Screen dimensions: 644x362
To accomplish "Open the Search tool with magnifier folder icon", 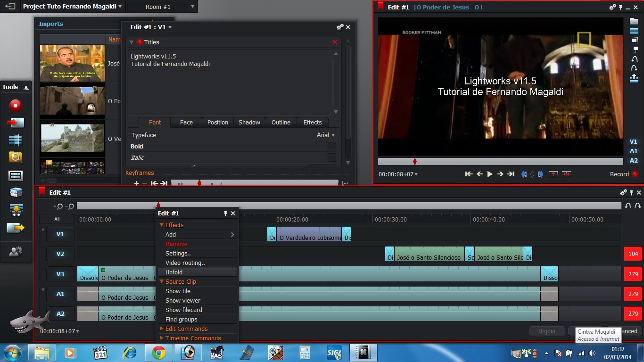I will click(16, 157).
